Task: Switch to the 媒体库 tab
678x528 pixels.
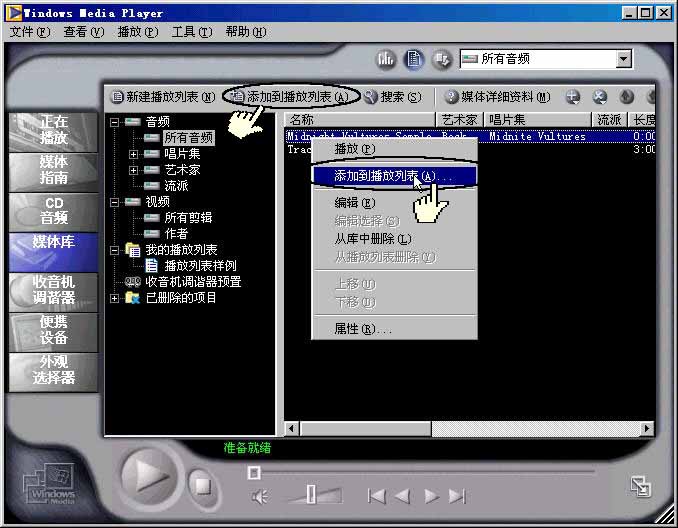Action: click(x=53, y=252)
